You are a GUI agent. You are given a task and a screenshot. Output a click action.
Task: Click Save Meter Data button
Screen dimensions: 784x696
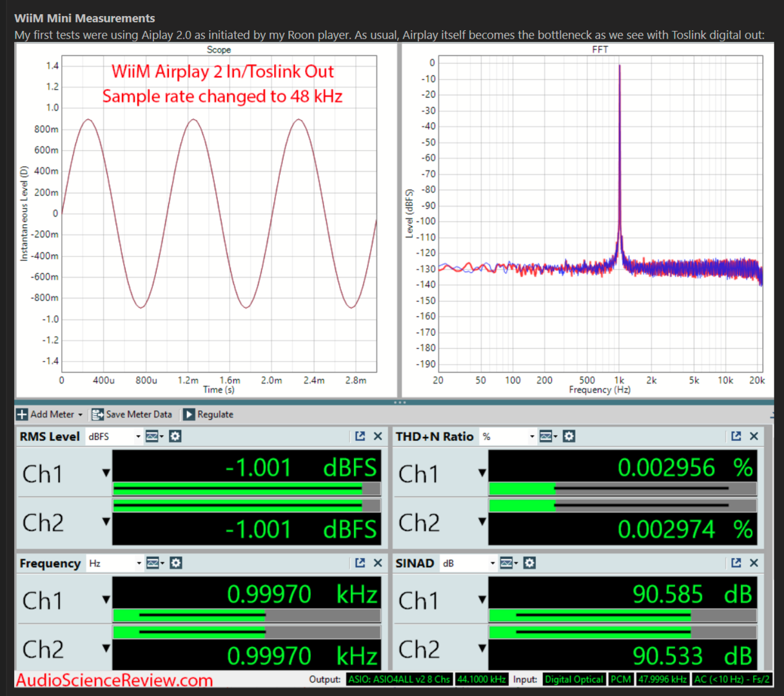pyautogui.click(x=132, y=414)
